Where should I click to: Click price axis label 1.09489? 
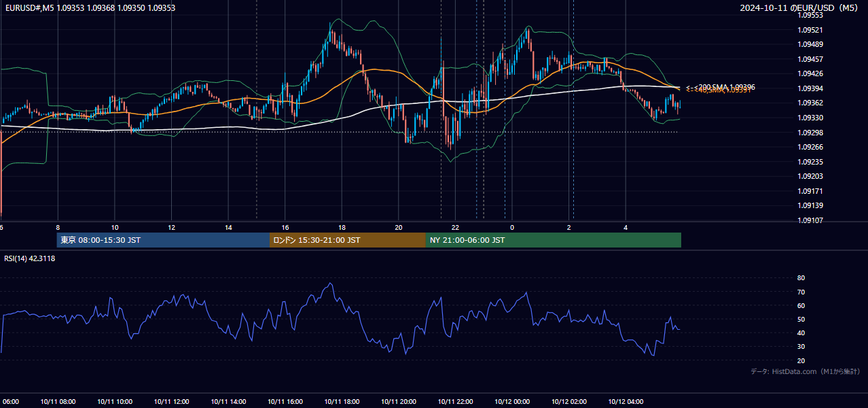[810, 45]
